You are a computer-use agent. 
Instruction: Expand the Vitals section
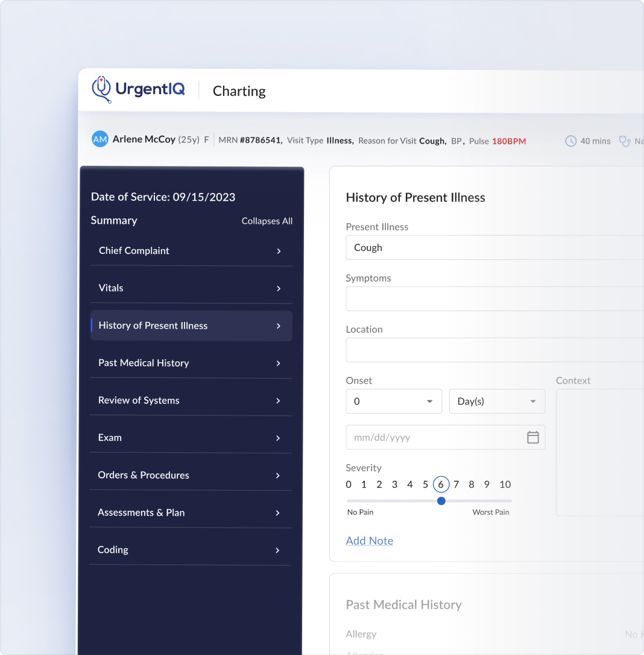[191, 288]
